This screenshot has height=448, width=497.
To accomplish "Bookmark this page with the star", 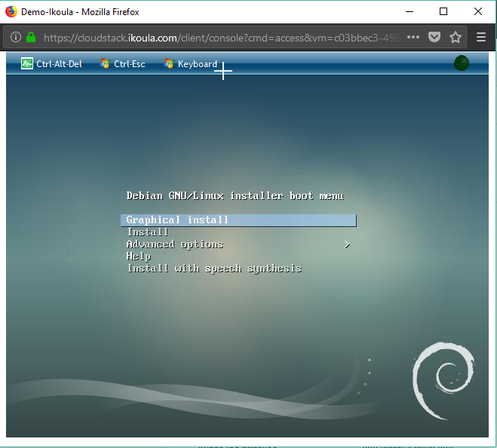I will [x=456, y=38].
